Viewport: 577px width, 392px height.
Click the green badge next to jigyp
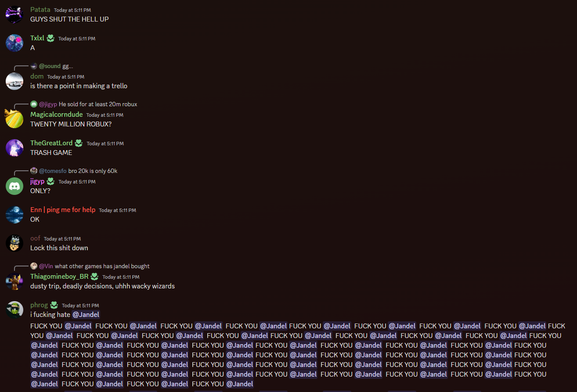(x=50, y=181)
